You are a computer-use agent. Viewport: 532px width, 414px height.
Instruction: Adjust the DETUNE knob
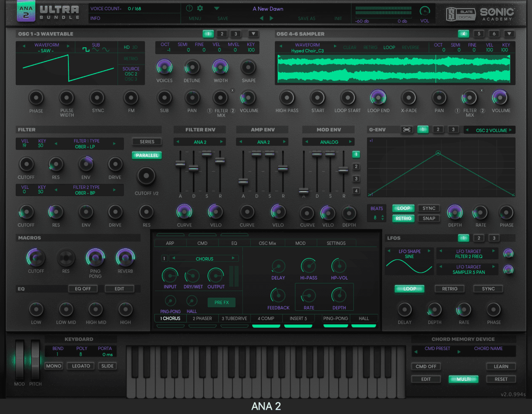tap(192, 67)
